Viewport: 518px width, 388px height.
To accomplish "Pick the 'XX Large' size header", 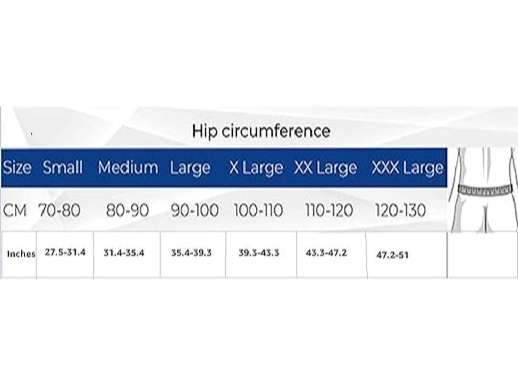I will coord(325,168).
